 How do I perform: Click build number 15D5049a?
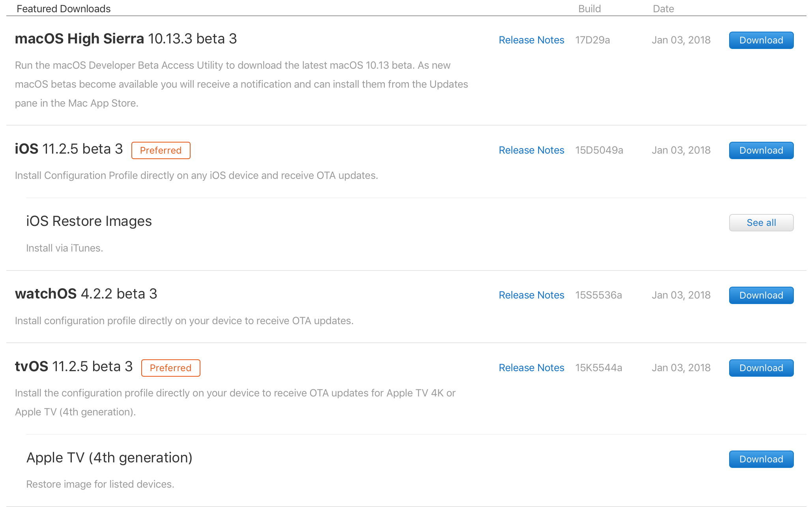point(599,150)
